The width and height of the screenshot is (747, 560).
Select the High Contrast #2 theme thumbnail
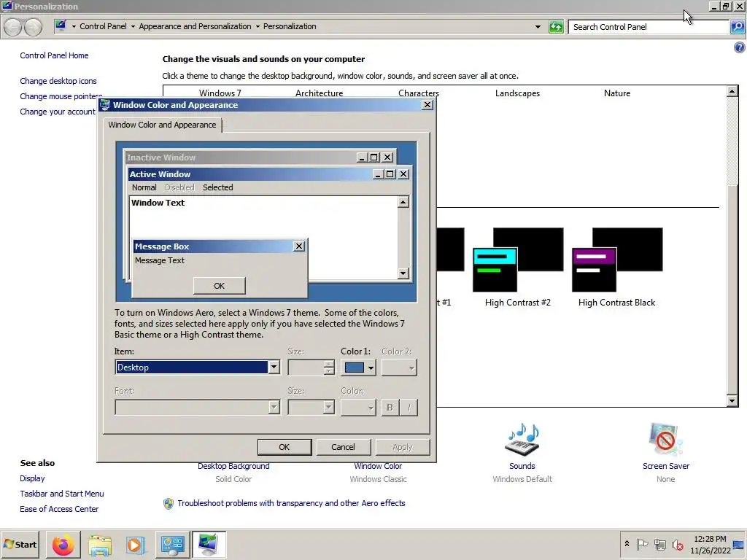pos(518,260)
